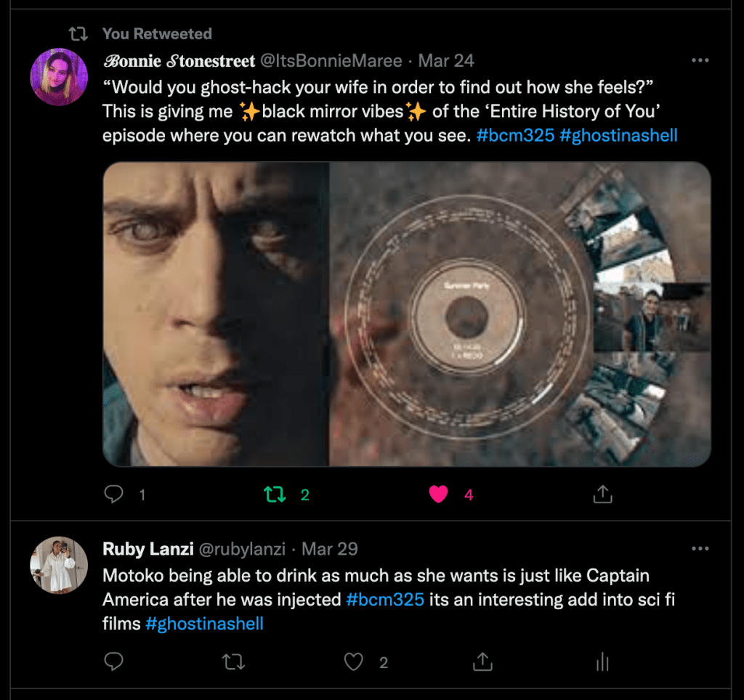Viewport: 744px width, 700px height.
Task: Click the #ghostinashell hashtag in Bonnie's tweet
Action: click(618, 135)
